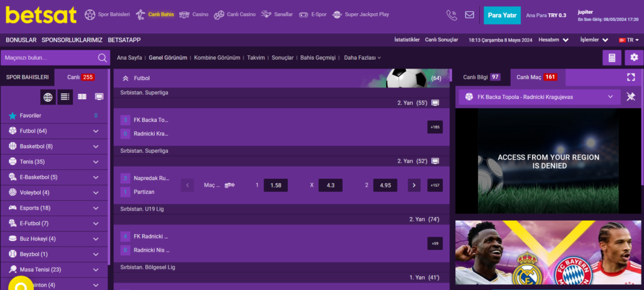This screenshot has width=644, height=290.
Task: Open the TR language dropdown
Action: (x=629, y=40)
